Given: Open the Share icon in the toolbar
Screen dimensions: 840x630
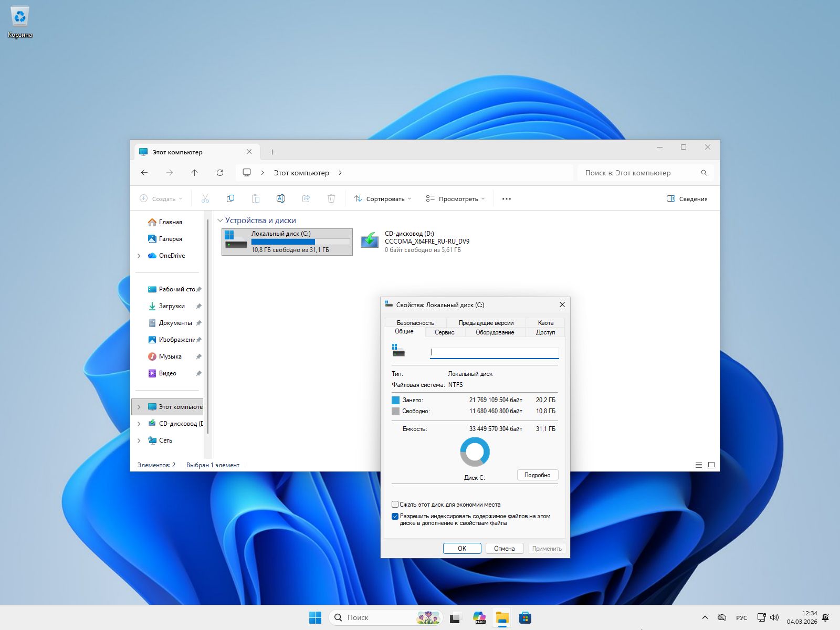Looking at the screenshot, I should coord(306,198).
